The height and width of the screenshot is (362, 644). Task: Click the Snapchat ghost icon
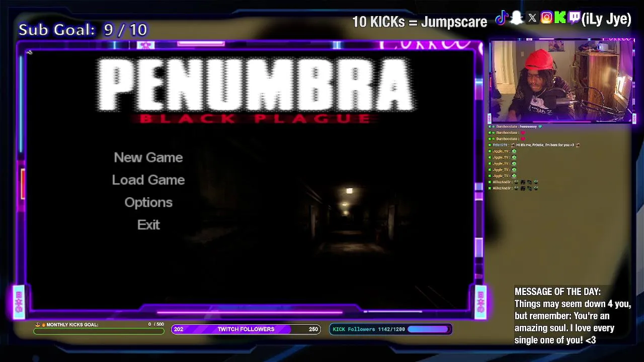pos(517,19)
